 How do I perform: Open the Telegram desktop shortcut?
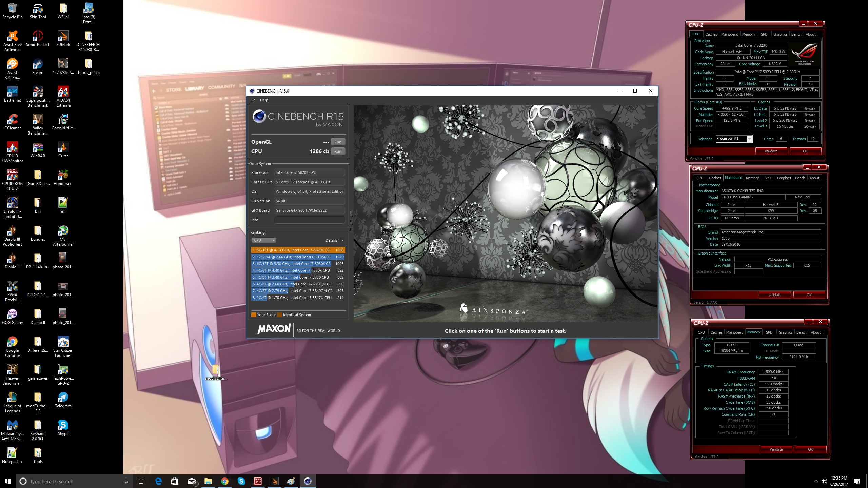pyautogui.click(x=63, y=400)
